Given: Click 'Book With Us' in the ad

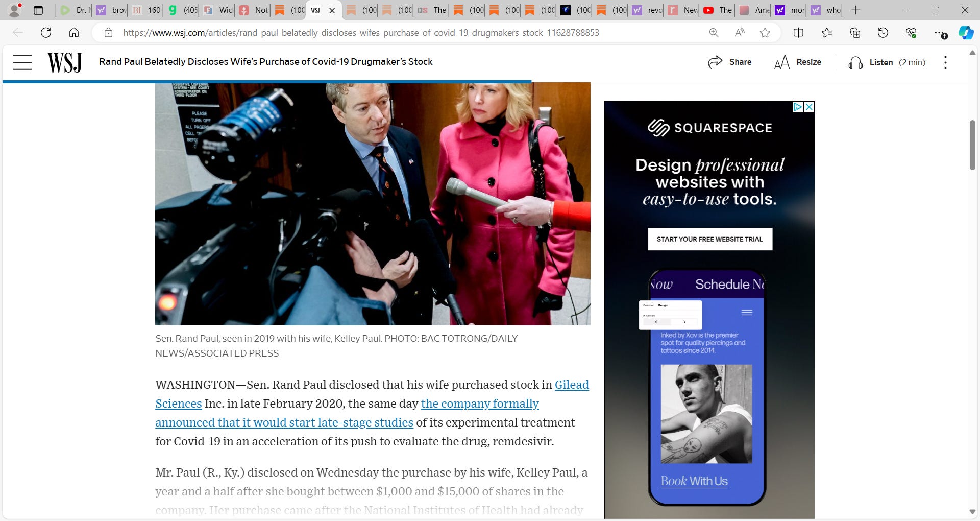Looking at the screenshot, I should tap(694, 481).
